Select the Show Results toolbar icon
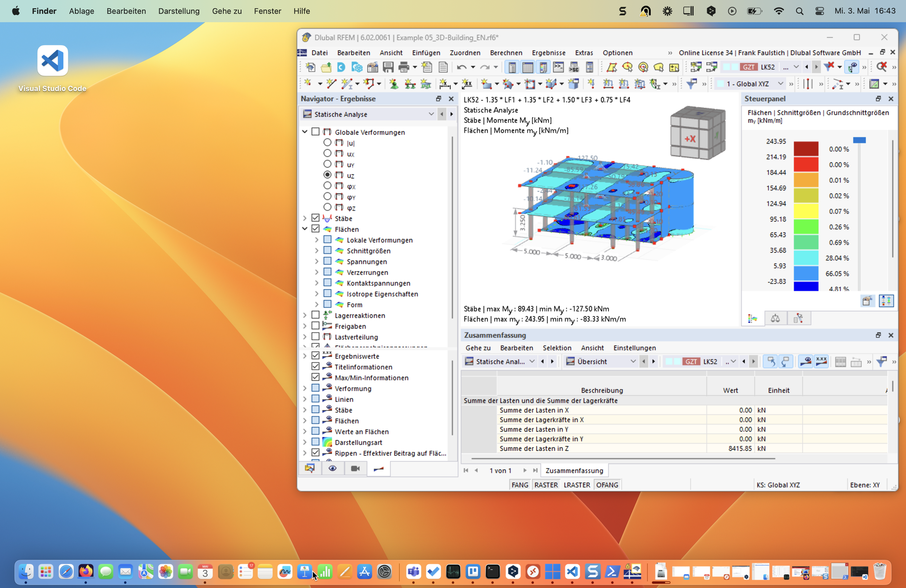The width and height of the screenshot is (906, 588). [x=851, y=67]
